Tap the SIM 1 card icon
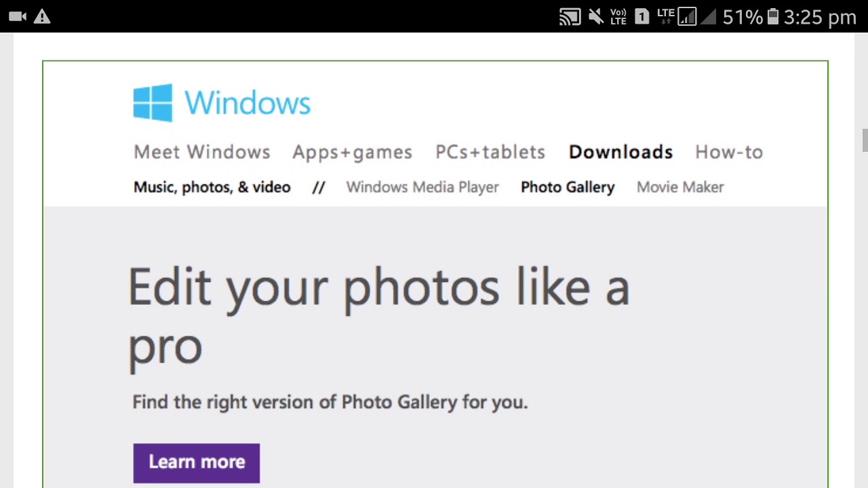 pos(642,17)
